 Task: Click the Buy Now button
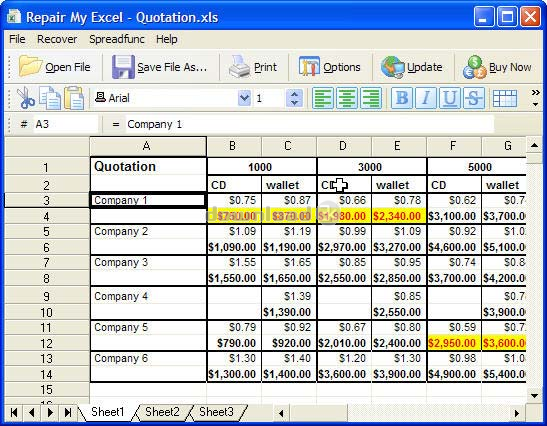pos(497,67)
